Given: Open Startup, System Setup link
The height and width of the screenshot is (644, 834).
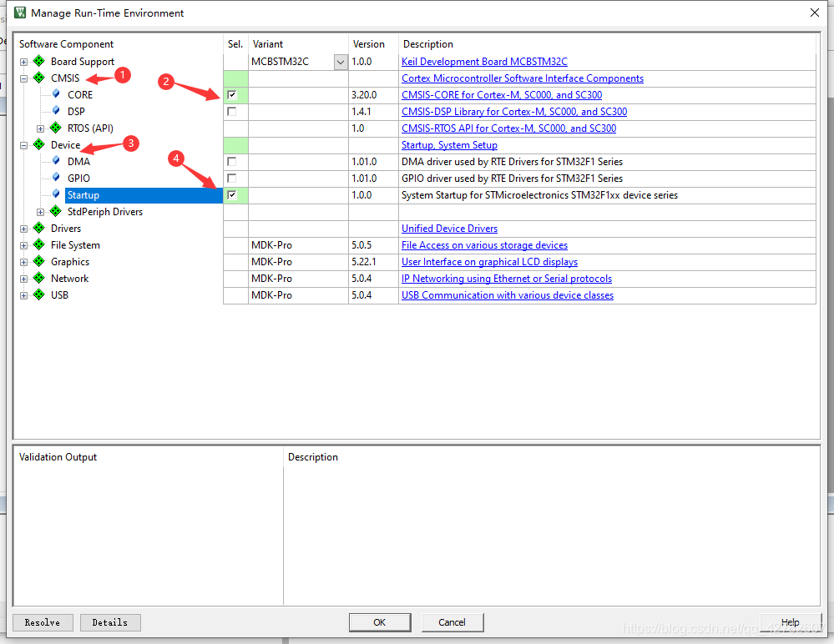Looking at the screenshot, I should point(449,145).
